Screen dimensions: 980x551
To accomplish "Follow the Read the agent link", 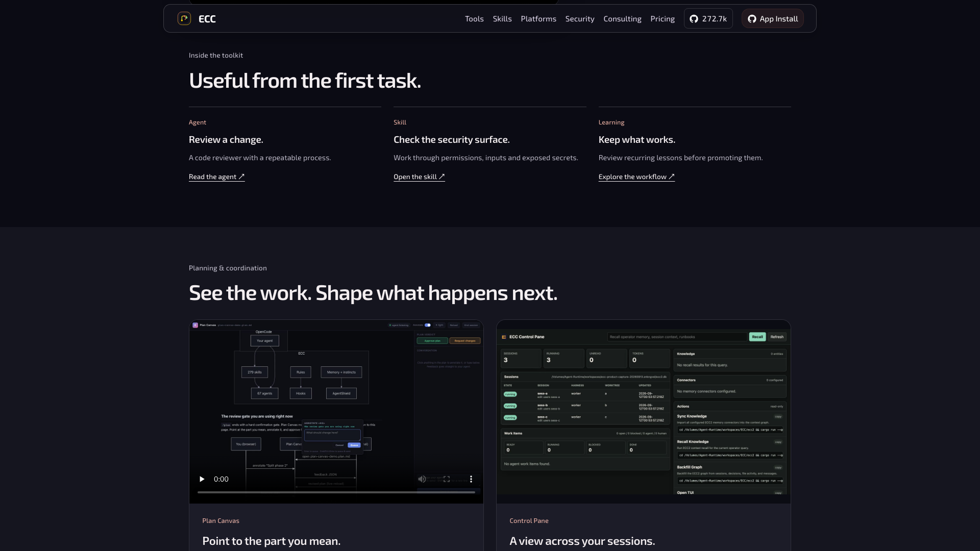I will pos(217,177).
